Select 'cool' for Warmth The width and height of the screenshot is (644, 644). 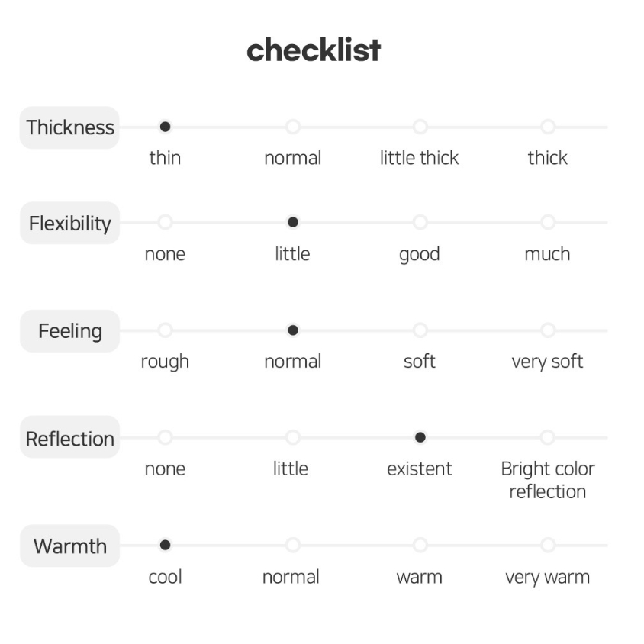[x=165, y=545]
